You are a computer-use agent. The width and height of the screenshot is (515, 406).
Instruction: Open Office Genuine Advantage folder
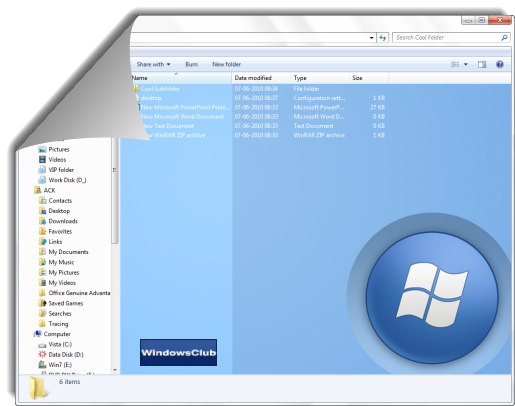point(79,293)
